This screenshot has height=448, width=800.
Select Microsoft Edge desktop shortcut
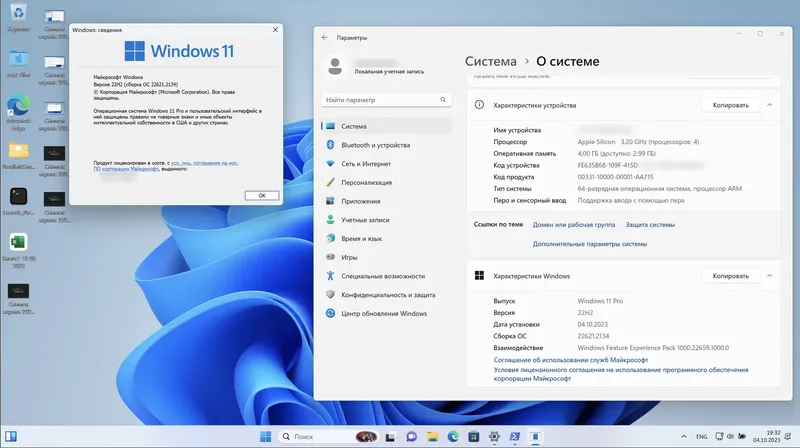(x=18, y=112)
